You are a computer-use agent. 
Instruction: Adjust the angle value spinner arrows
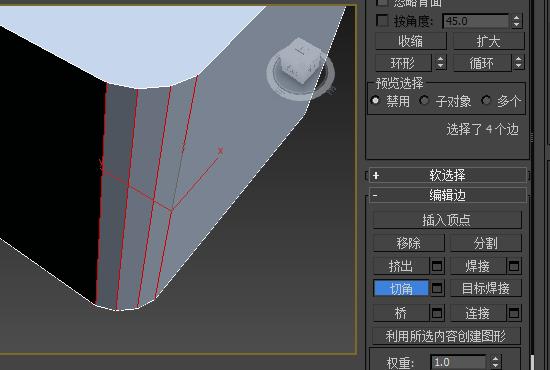[516, 21]
